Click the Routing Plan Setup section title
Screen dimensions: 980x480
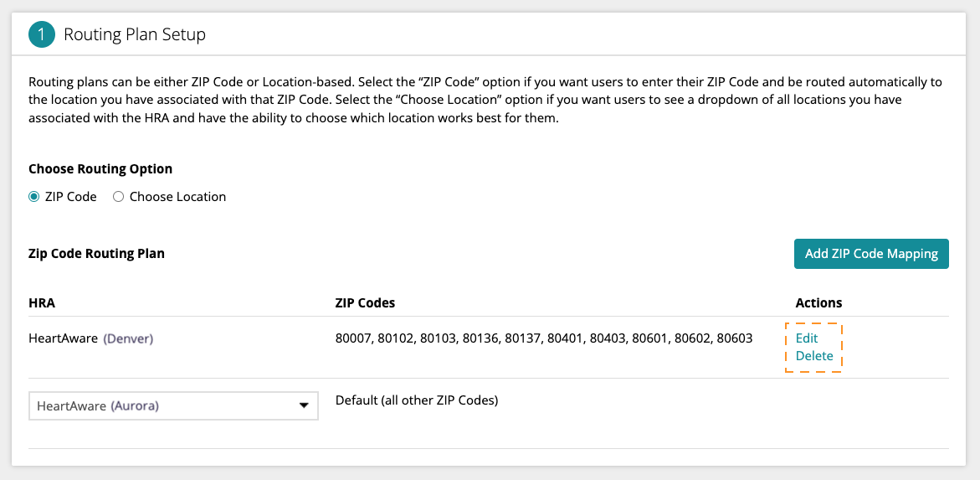(x=135, y=34)
